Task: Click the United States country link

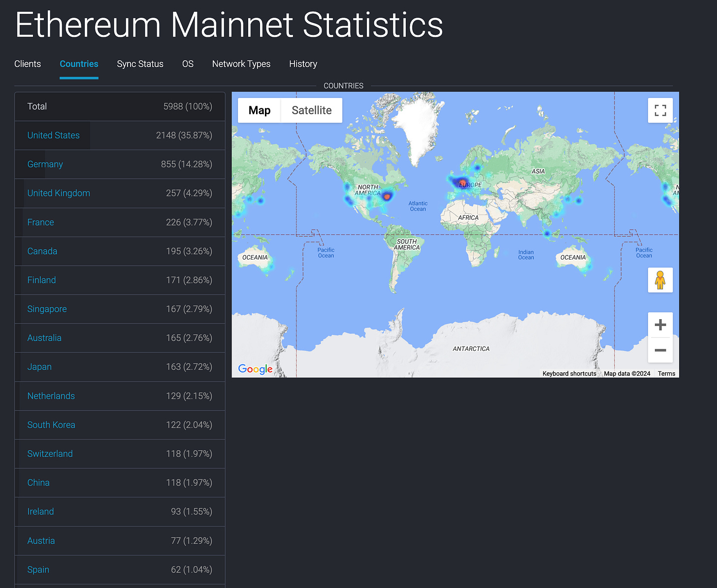Action: [53, 135]
